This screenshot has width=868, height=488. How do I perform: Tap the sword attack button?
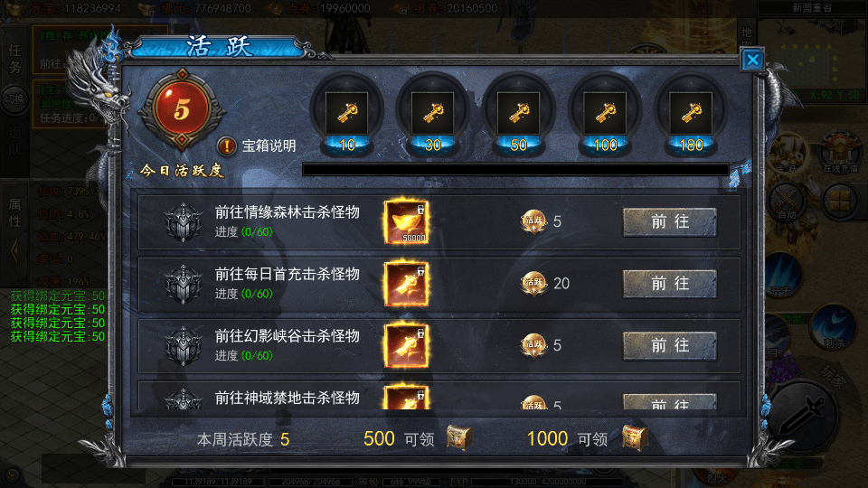802,414
